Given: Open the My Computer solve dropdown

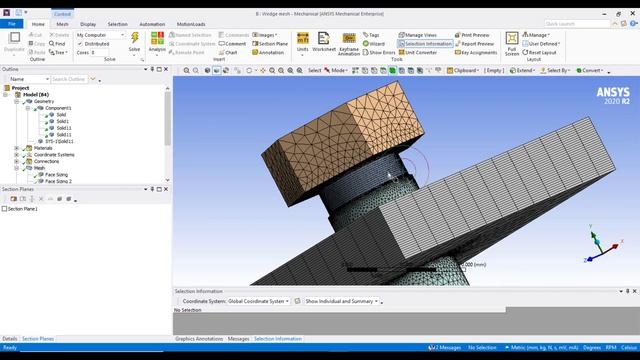Looking at the screenshot, I should (100, 35).
